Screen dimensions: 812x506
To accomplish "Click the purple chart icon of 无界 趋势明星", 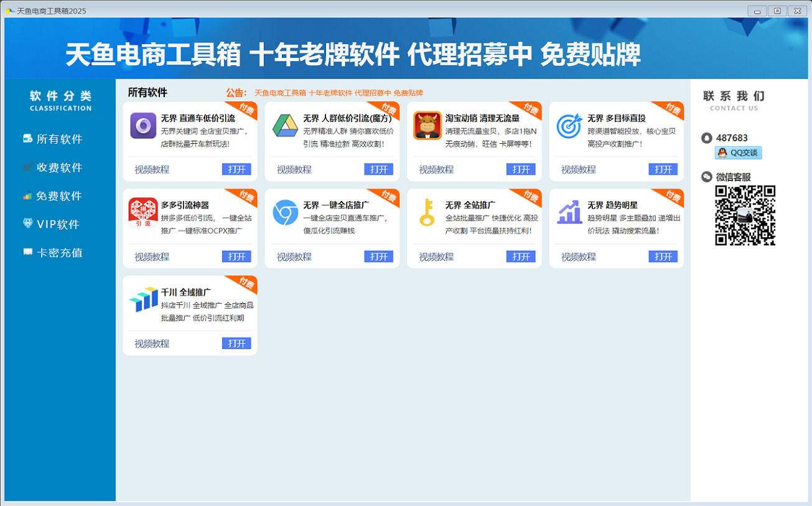I will 569,212.
